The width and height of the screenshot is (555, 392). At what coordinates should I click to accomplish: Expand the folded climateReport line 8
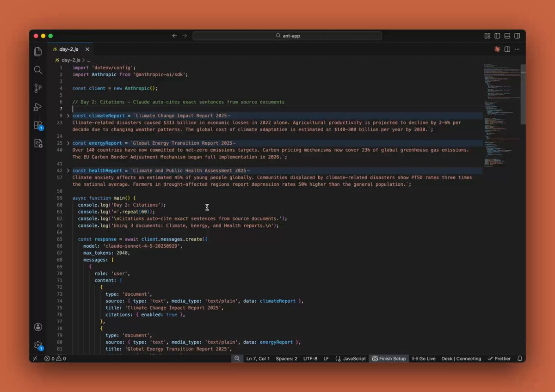(x=68, y=116)
